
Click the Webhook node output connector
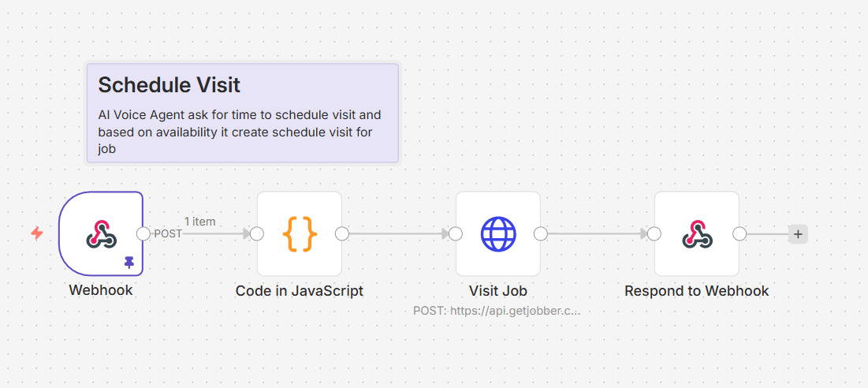click(x=143, y=234)
